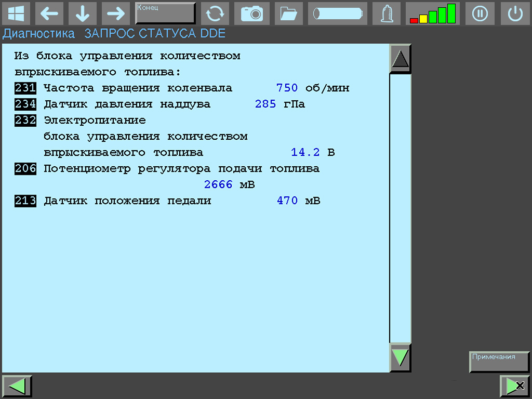The image size is (532, 399).
Task: Open Примечания notes button
Action: 499,362
